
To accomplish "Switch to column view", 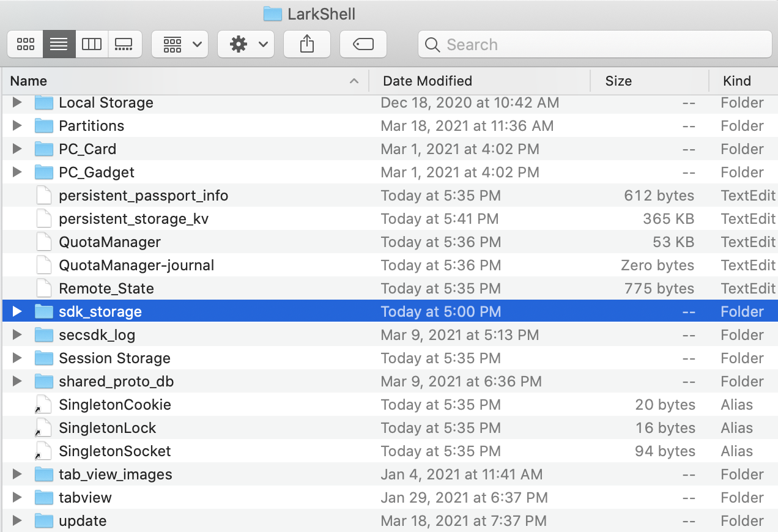I will click(x=92, y=44).
